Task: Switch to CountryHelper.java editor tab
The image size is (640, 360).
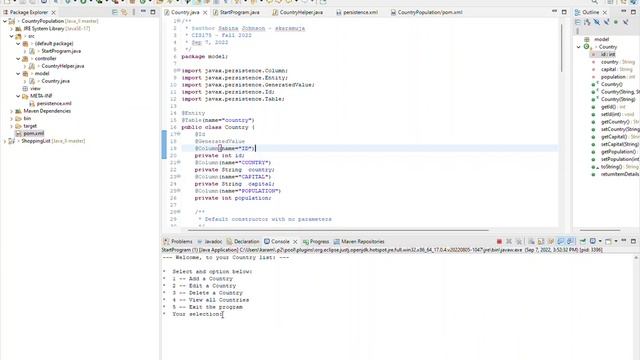Action: coord(298,12)
